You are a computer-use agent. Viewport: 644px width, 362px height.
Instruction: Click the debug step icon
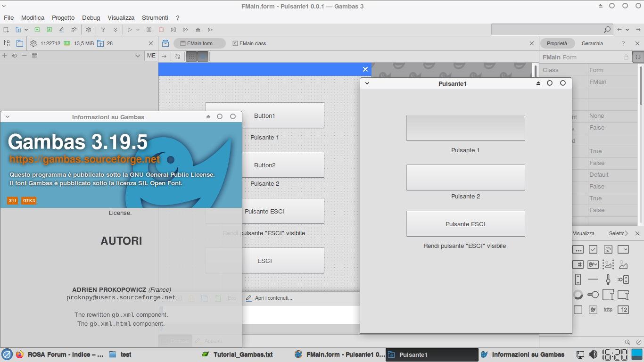tap(173, 30)
